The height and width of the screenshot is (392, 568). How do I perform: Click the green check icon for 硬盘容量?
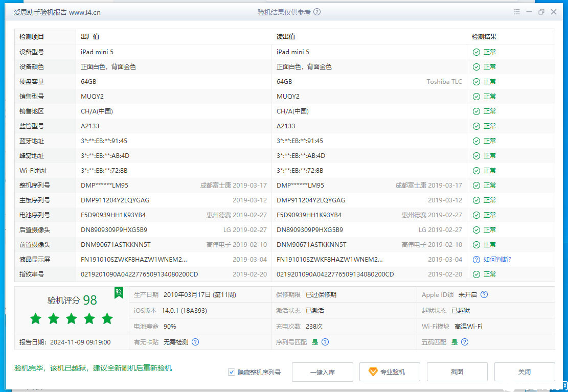point(476,82)
